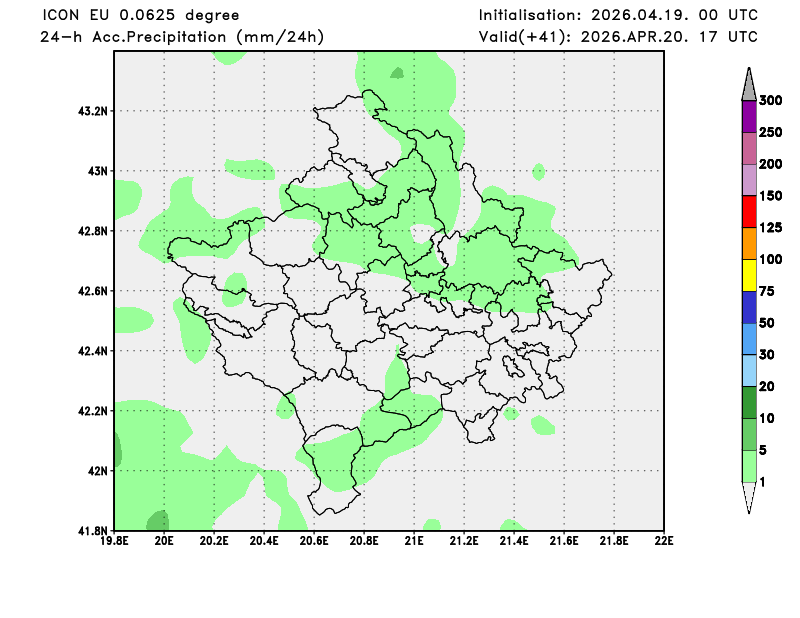This screenshot has width=800, height=618.
Task: Click the 'ICON EU 0.0625 degree' title text
Action: [x=140, y=15]
